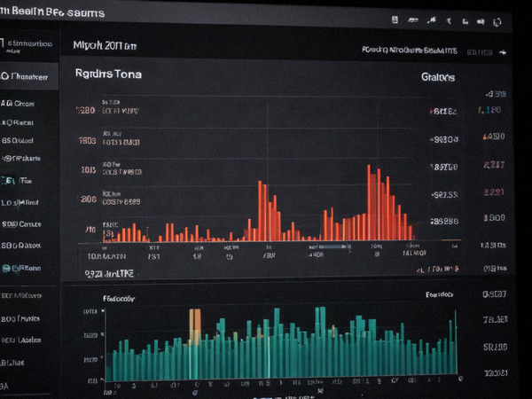Click the circular refresh icon at top right
This screenshot has width=532, height=399.
point(497,22)
